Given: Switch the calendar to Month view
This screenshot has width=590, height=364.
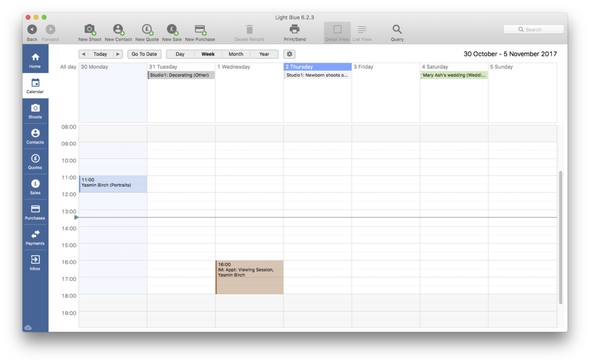Looking at the screenshot, I should 236,54.
